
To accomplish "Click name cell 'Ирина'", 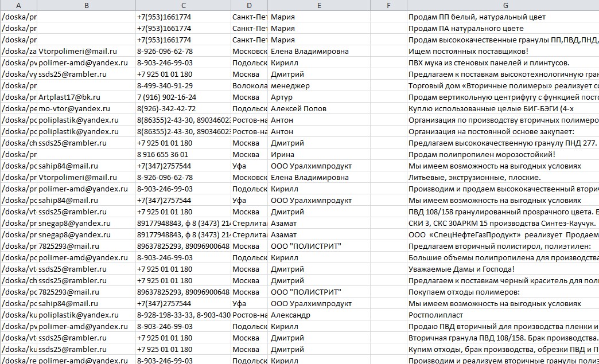I will coord(319,154).
